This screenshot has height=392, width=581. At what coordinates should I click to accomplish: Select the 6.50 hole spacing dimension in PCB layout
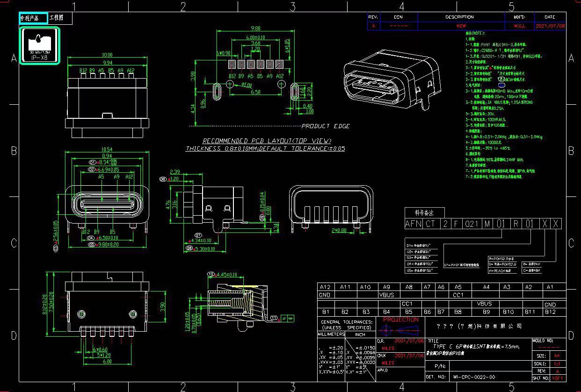pyautogui.click(x=255, y=92)
